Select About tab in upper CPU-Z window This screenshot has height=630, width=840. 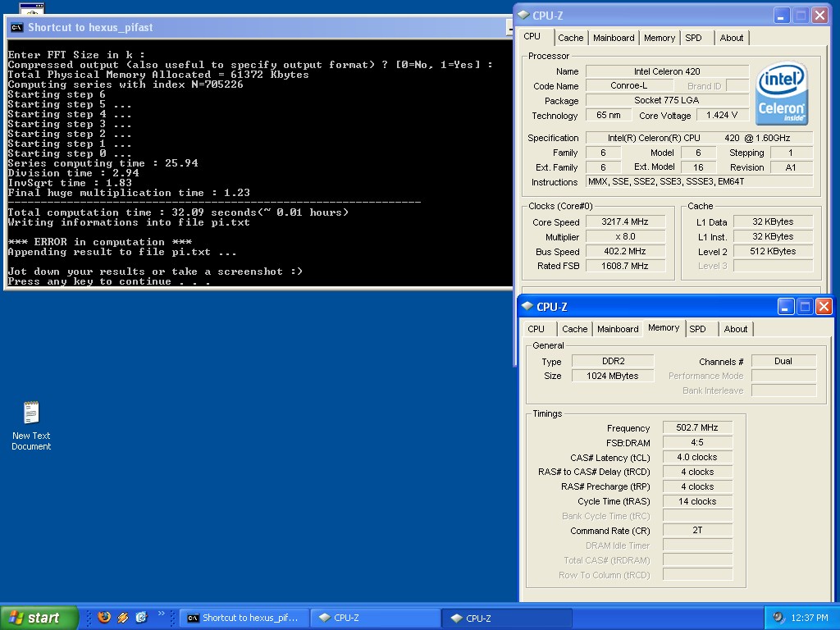(x=731, y=38)
